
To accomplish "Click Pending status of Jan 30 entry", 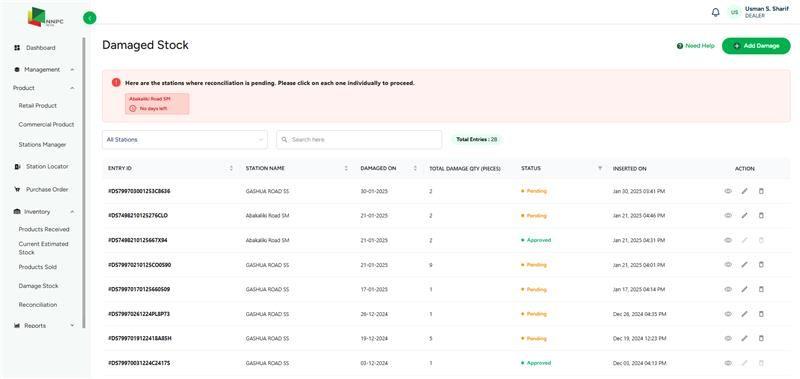I will 534,191.
